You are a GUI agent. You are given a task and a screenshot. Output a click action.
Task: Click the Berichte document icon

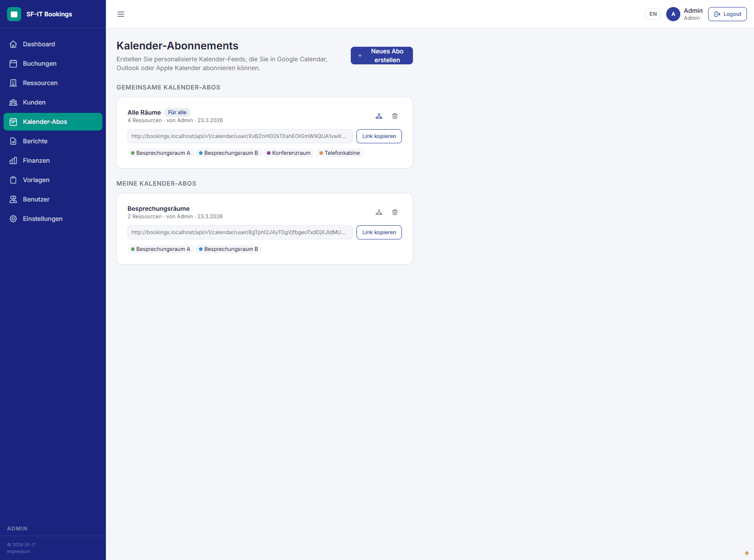13,141
